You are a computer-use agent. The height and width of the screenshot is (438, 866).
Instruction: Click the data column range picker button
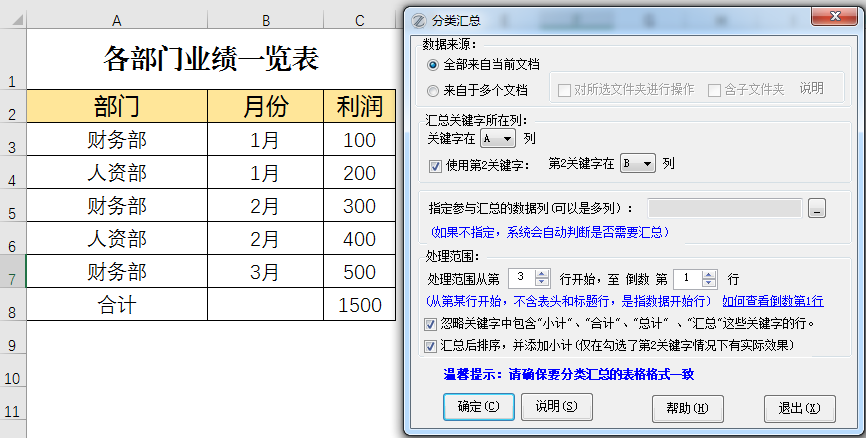click(817, 208)
